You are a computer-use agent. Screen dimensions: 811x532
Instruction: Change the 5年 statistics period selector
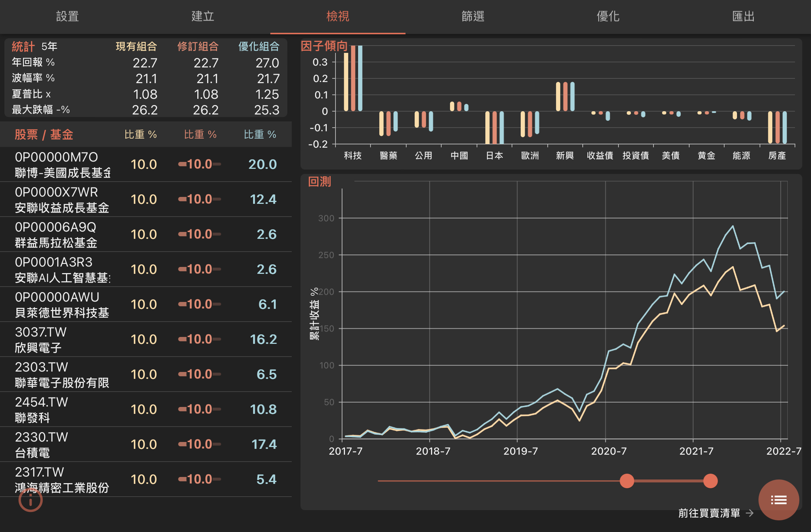pyautogui.click(x=49, y=46)
